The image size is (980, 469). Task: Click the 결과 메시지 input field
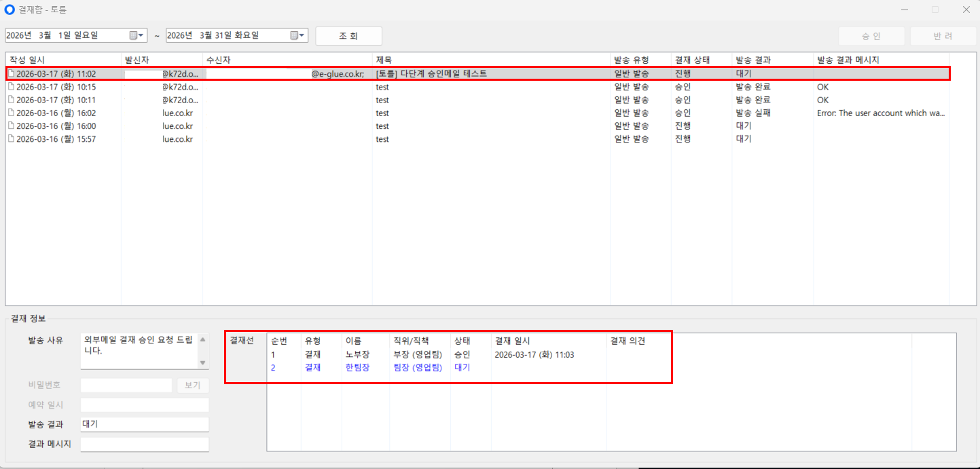pos(145,445)
